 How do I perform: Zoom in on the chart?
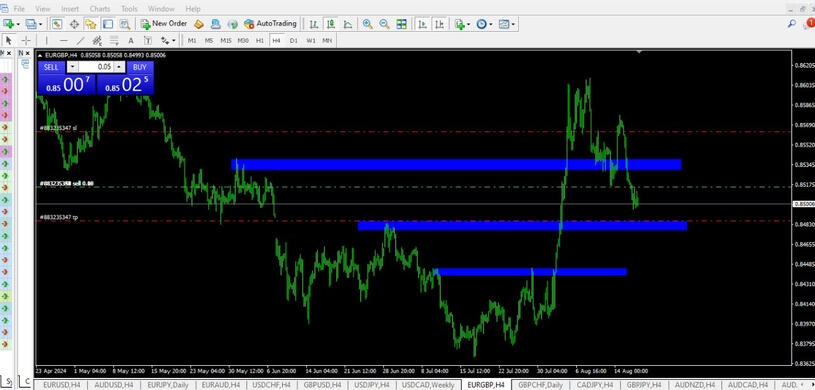[367, 24]
